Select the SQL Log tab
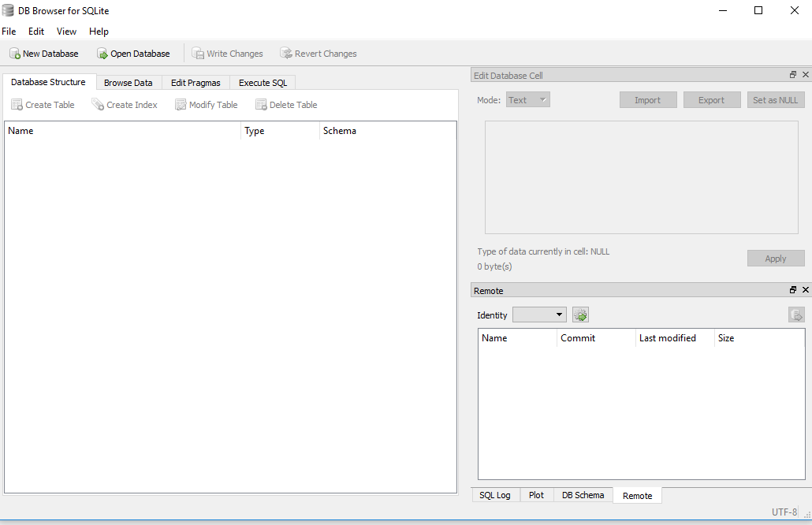 [495, 496]
